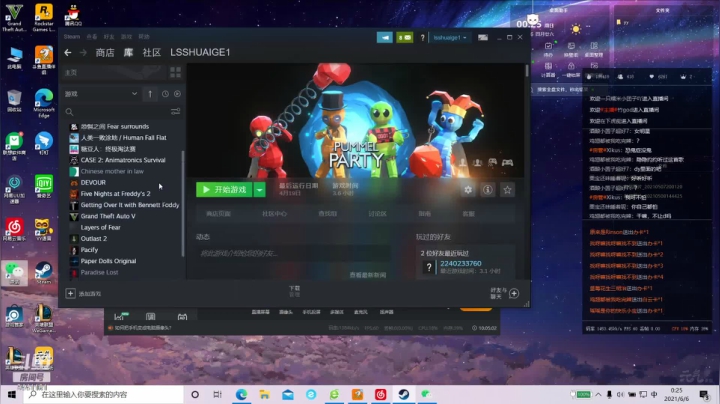Image resolution: width=720 pixels, height=404 pixels.
Task: Open iQIYI desktop shortcut icon
Action: click(44, 187)
